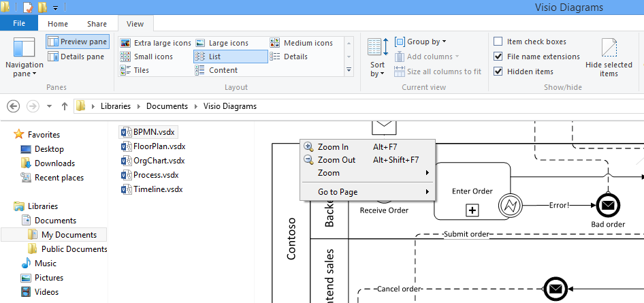
Task: Click the Zoom In magnifier icon
Action: pos(308,146)
